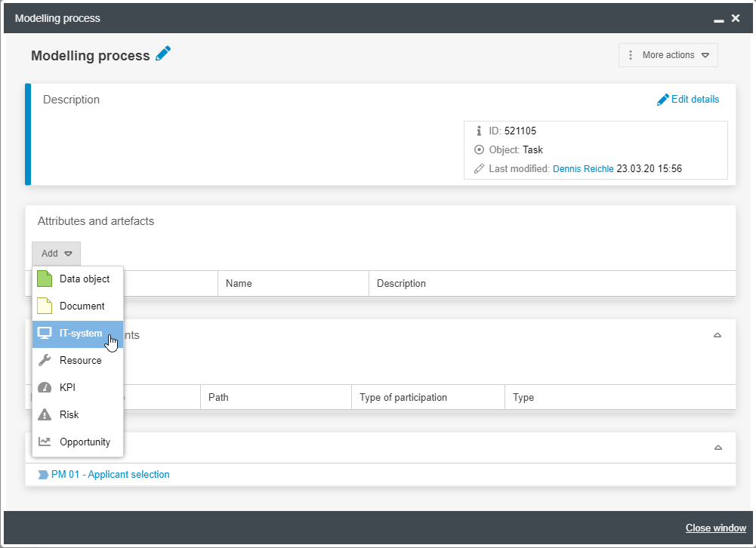Click the yellow Document icon
The width and height of the screenshot is (756, 548).
click(45, 306)
